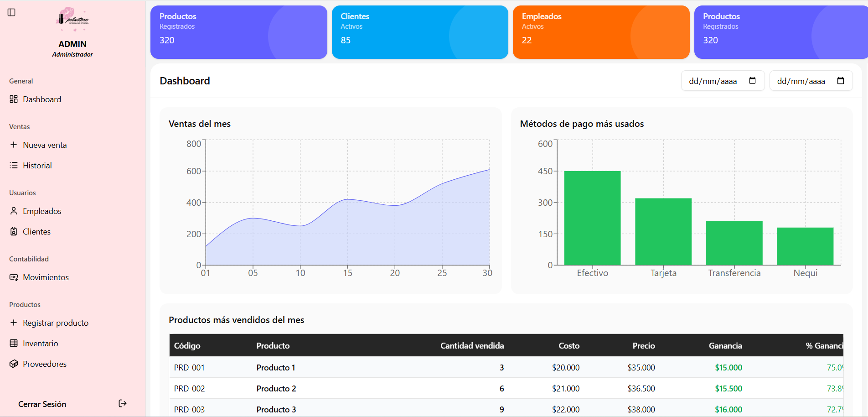Click the money icon beside Movimientos
Viewport: 868px width, 417px height.
[x=14, y=277]
